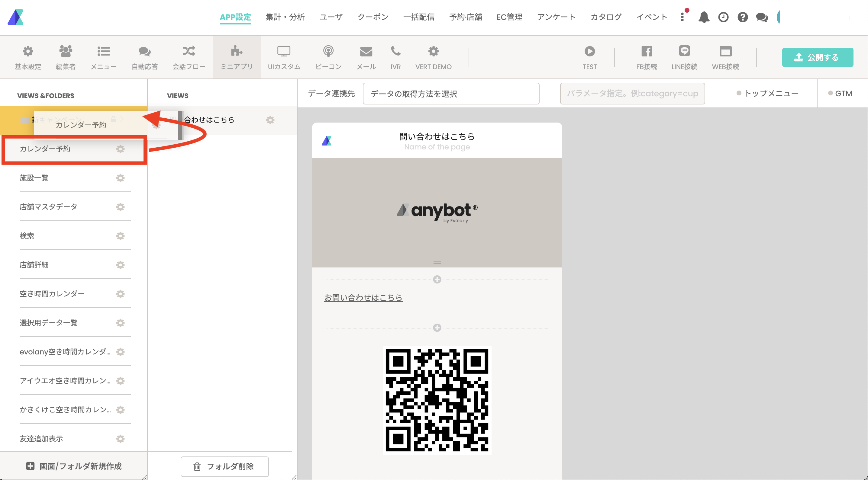Switch to ユーザ tab
The height and width of the screenshot is (480, 868).
(331, 17)
